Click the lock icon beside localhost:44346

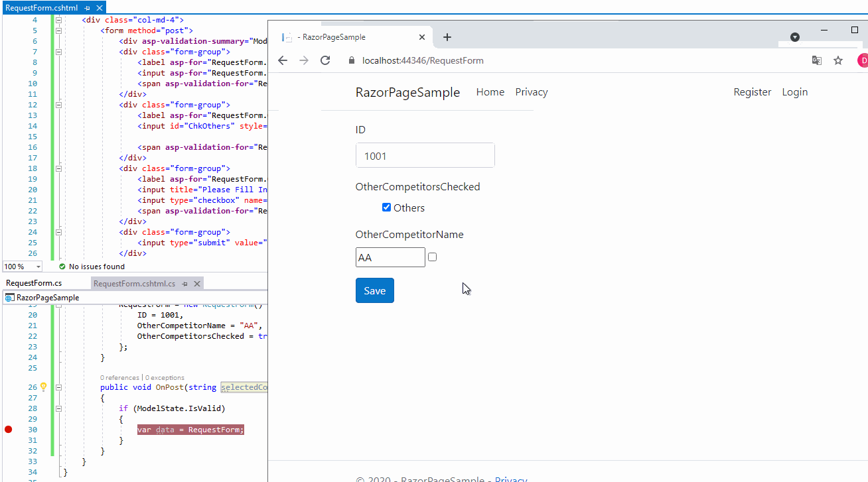(x=351, y=60)
